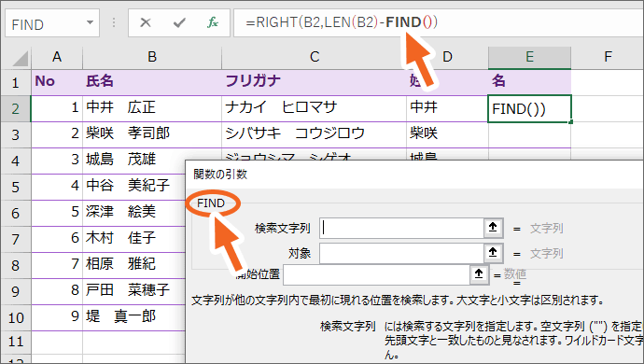Select cell containing 城島 茂雄
The height and width of the screenshot is (364, 644).
pyautogui.click(x=133, y=161)
